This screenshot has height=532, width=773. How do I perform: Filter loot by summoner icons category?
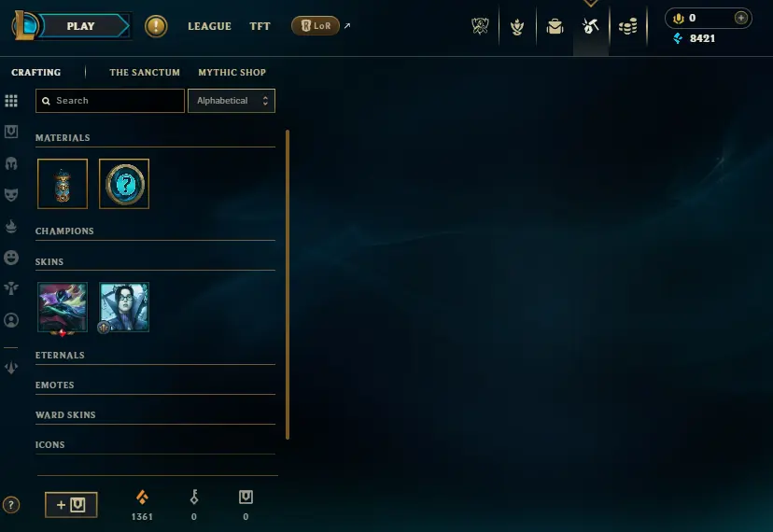[x=11, y=320]
